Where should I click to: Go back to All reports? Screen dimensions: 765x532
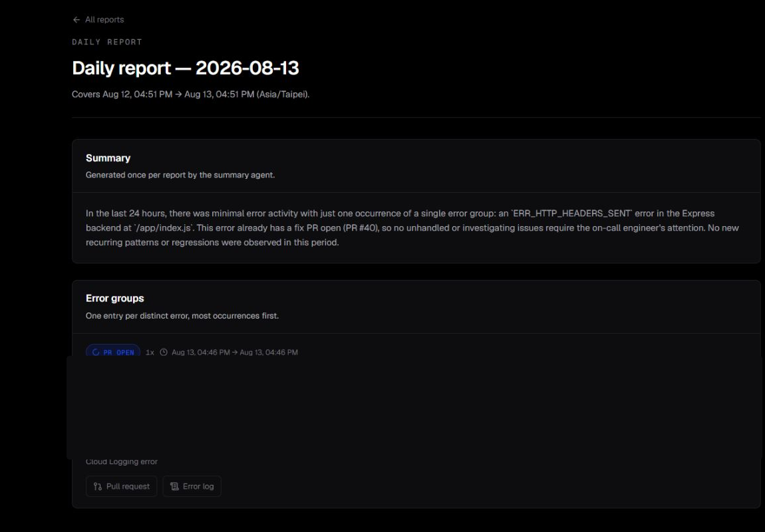tap(98, 19)
